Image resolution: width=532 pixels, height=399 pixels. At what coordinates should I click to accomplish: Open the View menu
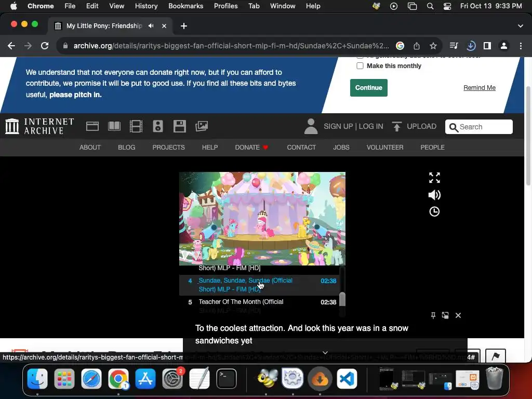(116, 6)
